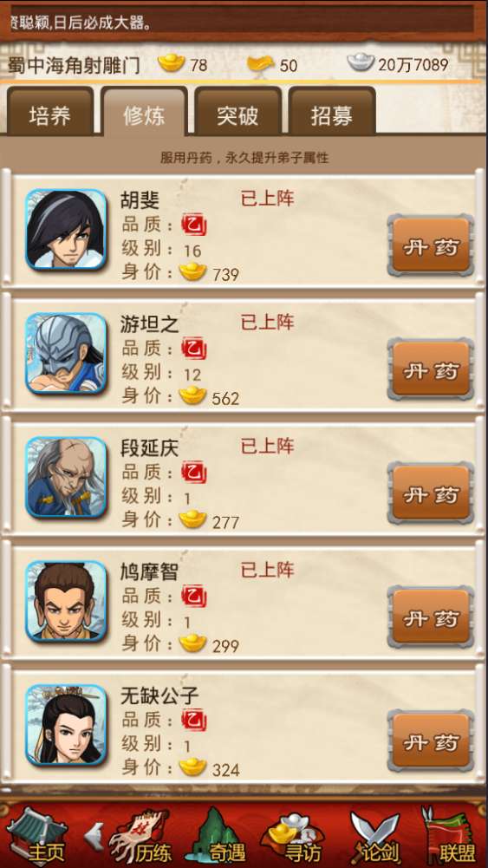Click 丹药 button for 游坦之
The image size is (488, 868).
tap(431, 369)
